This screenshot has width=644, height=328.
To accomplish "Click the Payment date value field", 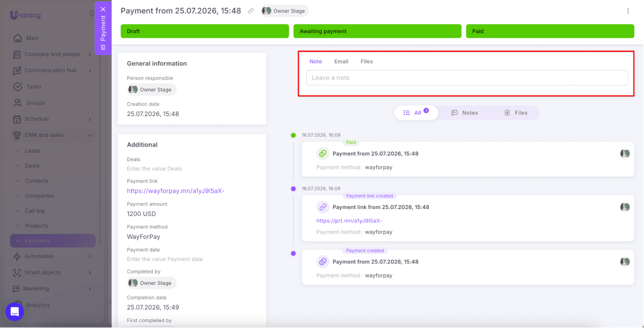I will [x=165, y=259].
